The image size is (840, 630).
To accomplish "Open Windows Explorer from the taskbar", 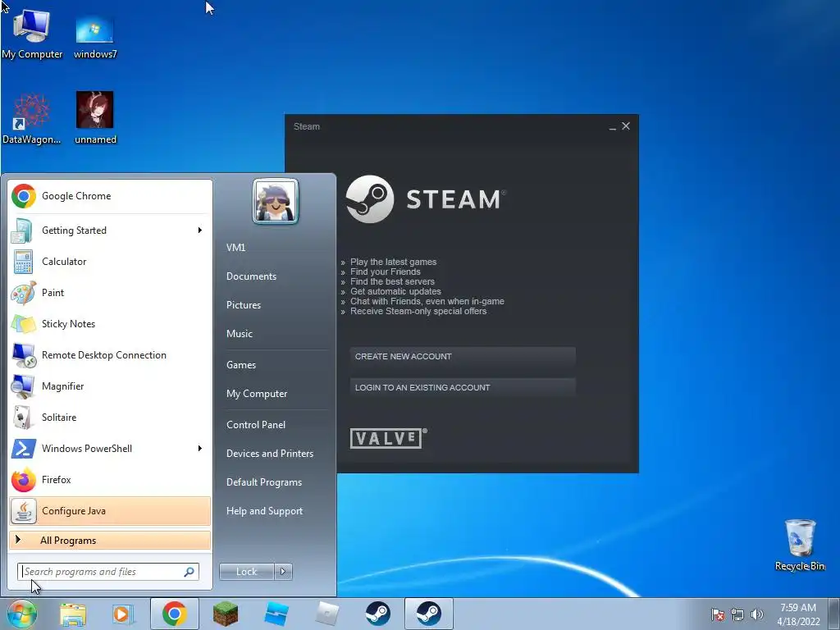I will point(73,614).
